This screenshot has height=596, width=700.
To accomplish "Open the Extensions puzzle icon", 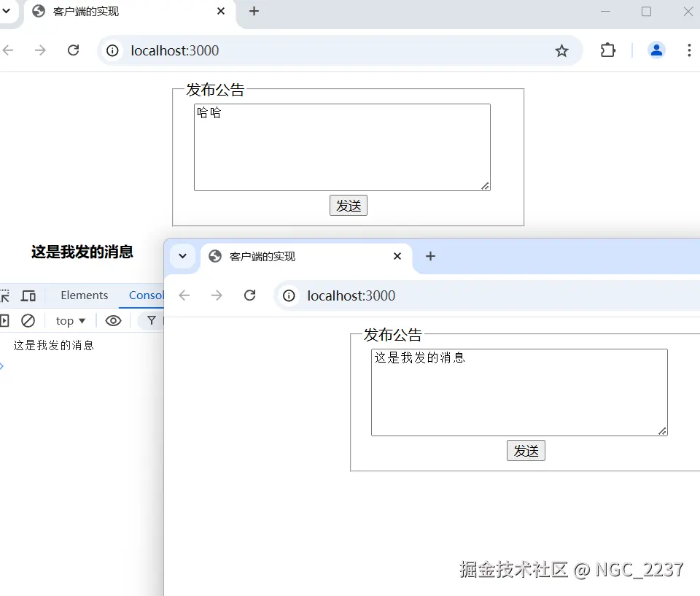I will pyautogui.click(x=607, y=50).
